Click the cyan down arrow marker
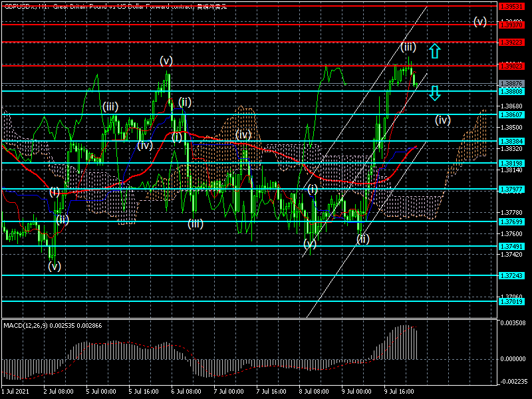 pyautogui.click(x=434, y=93)
